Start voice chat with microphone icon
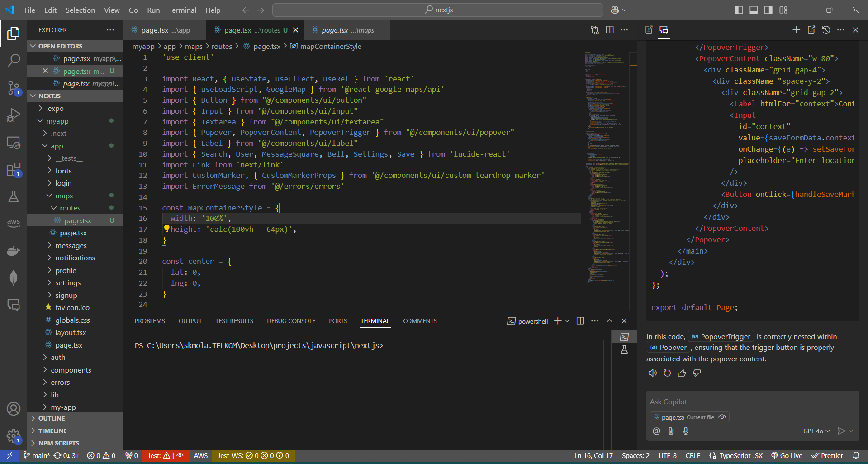 pyautogui.click(x=686, y=431)
